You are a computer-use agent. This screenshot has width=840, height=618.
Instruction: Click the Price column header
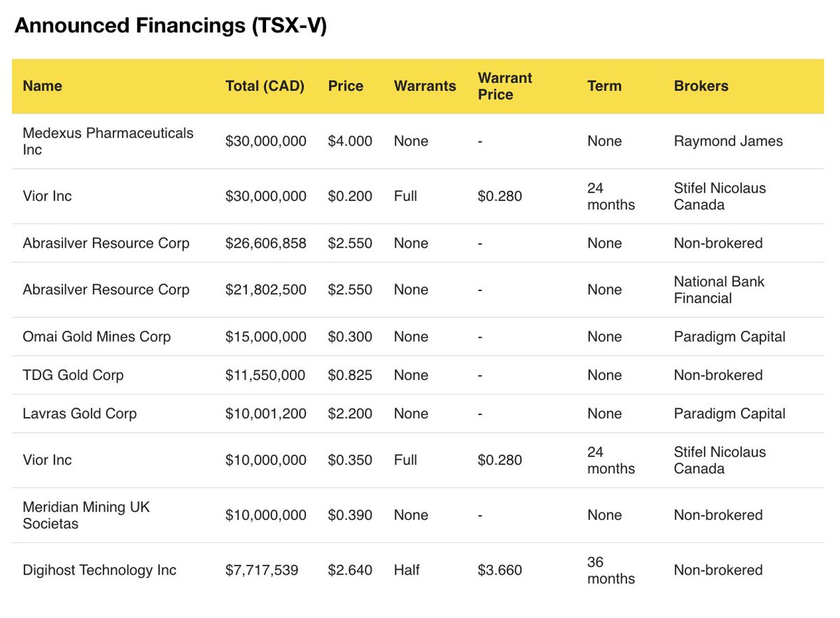pos(346,86)
